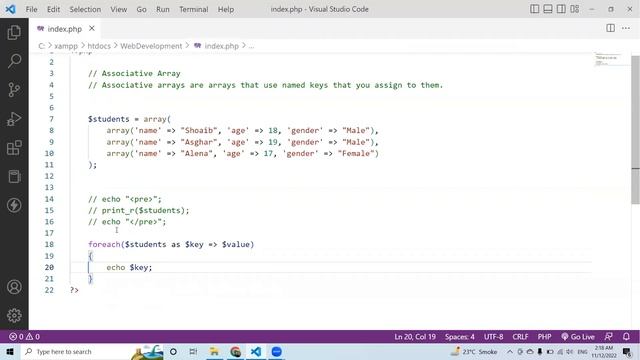This screenshot has width=640, height=360.
Task: Open the Accounts menu icon
Action: (x=14, y=287)
